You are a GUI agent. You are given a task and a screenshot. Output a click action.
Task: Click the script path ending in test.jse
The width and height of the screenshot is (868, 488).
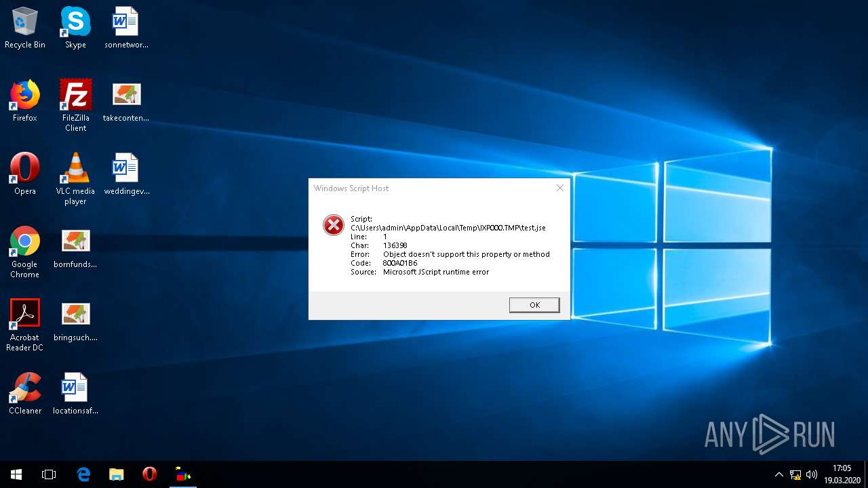click(448, 228)
